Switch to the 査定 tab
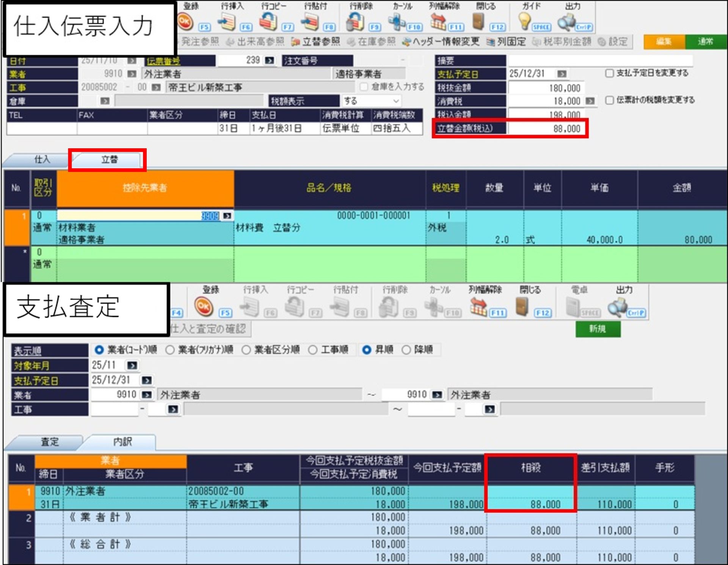 point(49,442)
